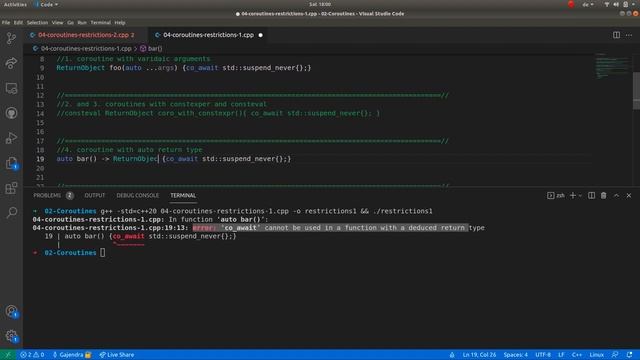Click the Sat 18:00 clock

320,4
